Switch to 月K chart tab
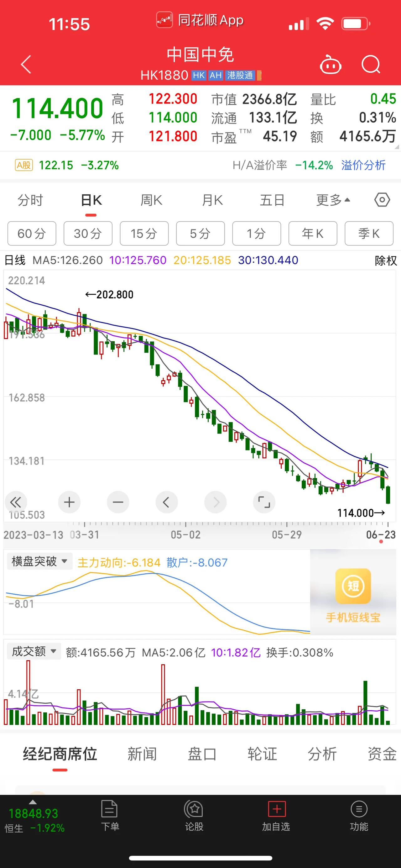The width and height of the screenshot is (401, 868). (x=212, y=200)
